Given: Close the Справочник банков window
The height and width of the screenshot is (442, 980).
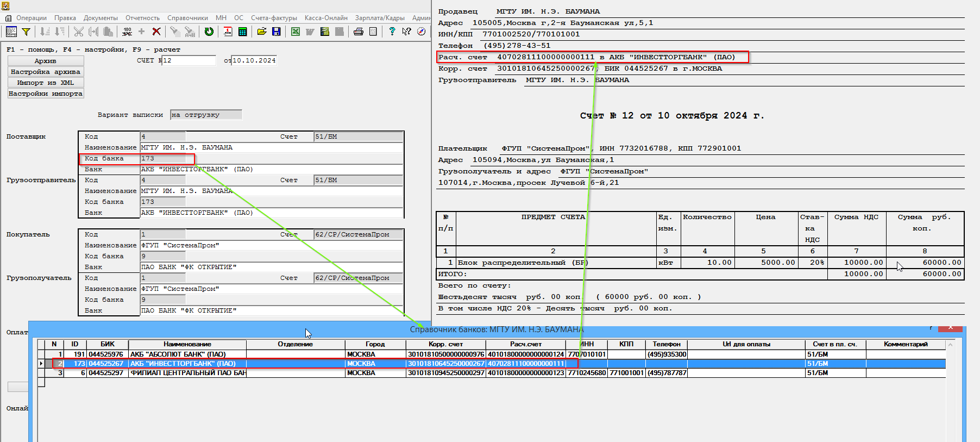Looking at the screenshot, I should pyautogui.click(x=951, y=328).
